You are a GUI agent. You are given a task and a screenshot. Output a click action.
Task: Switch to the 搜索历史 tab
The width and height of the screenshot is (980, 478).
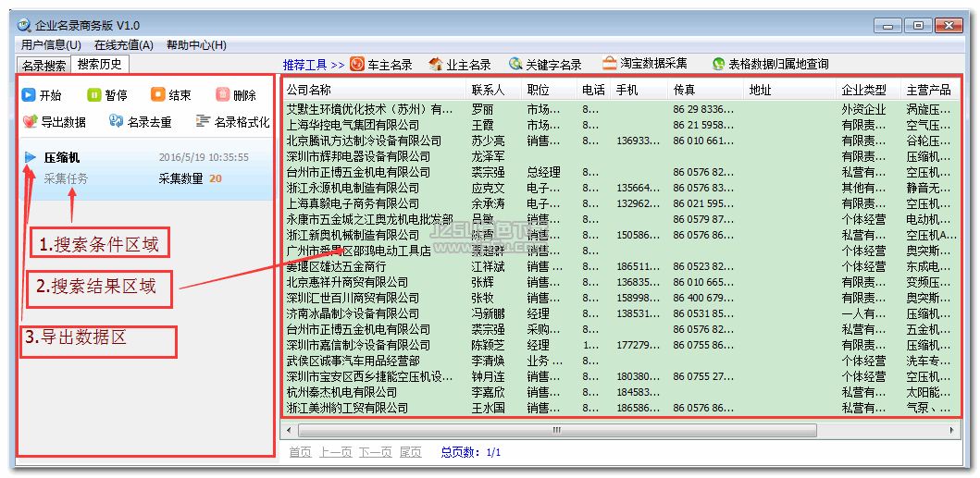click(x=100, y=64)
